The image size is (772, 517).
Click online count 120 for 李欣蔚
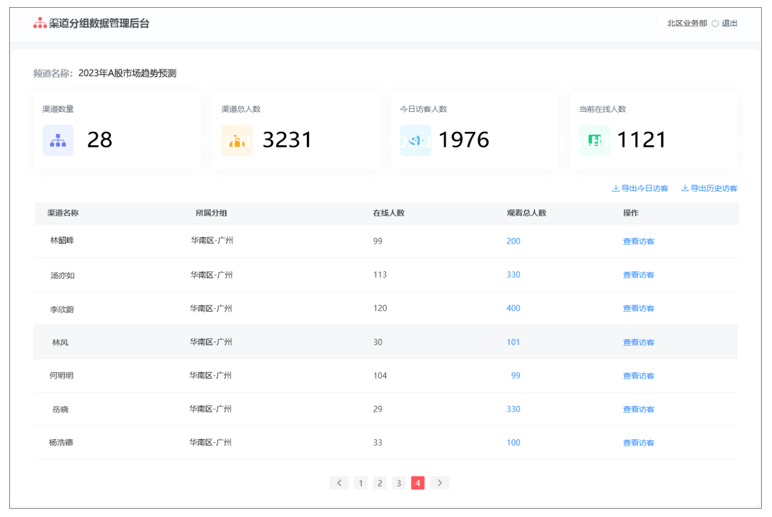(x=380, y=308)
